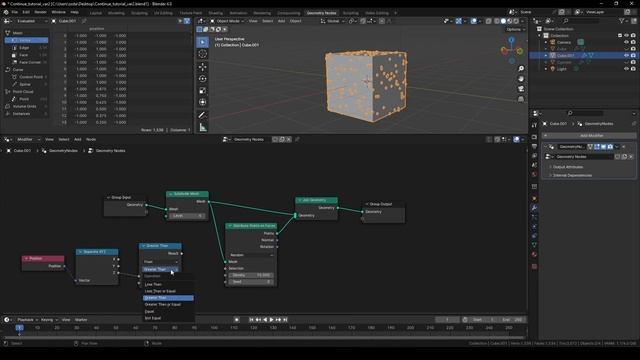Open viewport Options dropdown
Screen dimensions: 640x360
(x=515, y=29)
